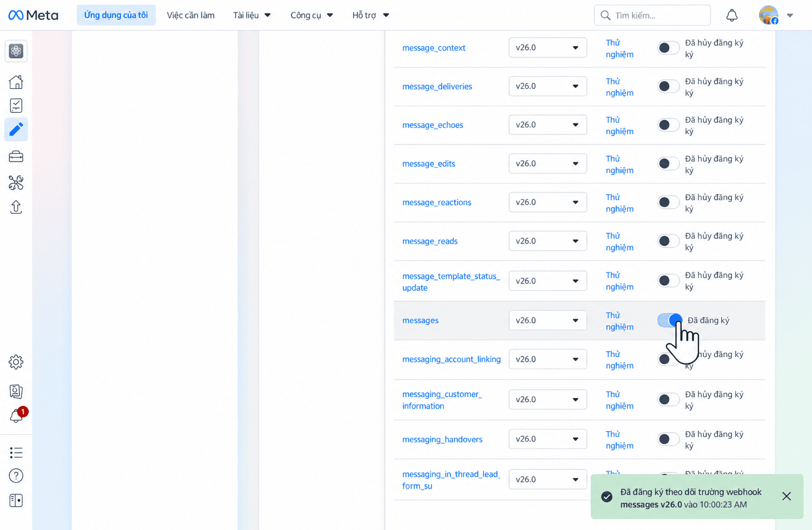Viewport: 812px width, 530px height.
Task: Focus the Tìm kiếm search field
Action: coord(652,15)
